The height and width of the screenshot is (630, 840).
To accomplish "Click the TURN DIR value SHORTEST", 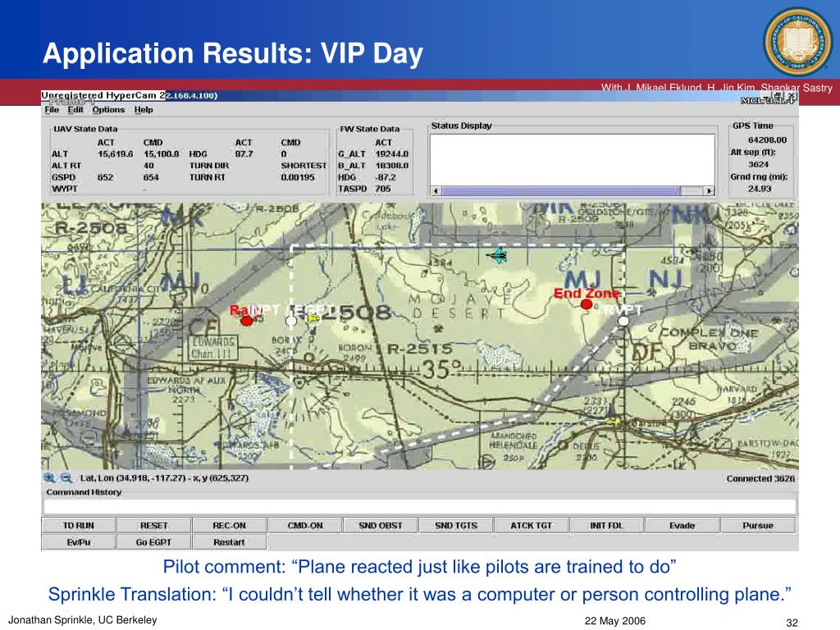I will [304, 166].
